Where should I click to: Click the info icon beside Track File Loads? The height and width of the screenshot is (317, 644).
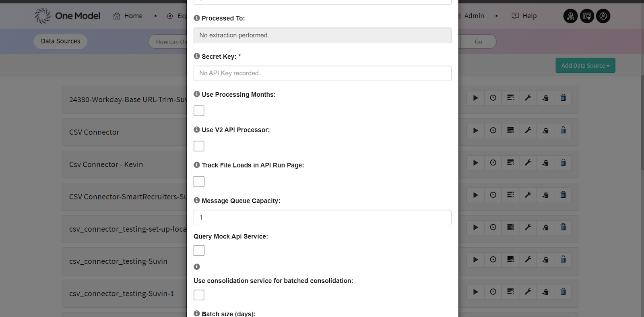pyautogui.click(x=197, y=165)
